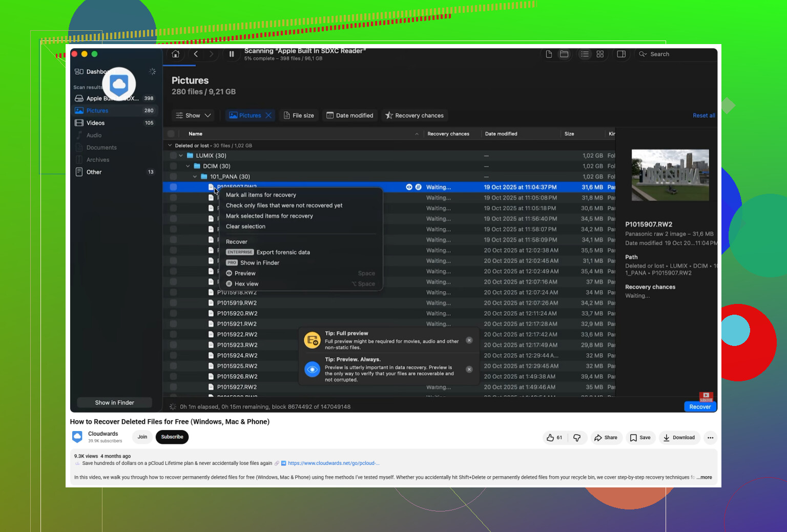Screen dimensions: 787x532
Task: Sort by the Name column header
Action: pos(195,134)
